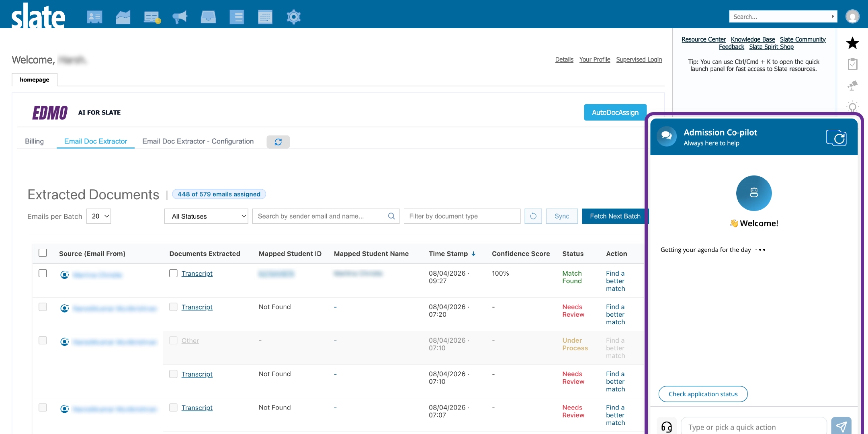Click the Co-pilot message input field
Viewport: 868px width, 434px height.
tap(753, 427)
